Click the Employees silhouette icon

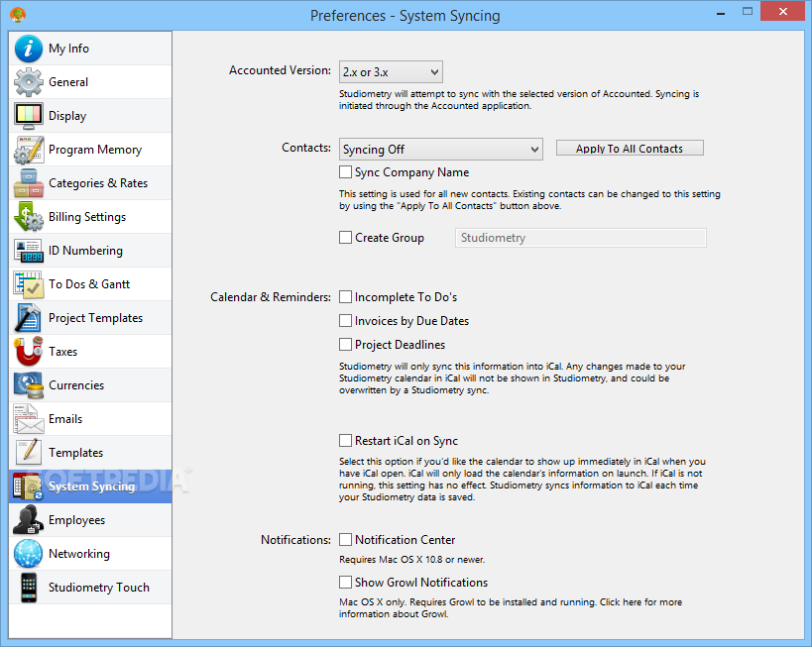tap(29, 520)
